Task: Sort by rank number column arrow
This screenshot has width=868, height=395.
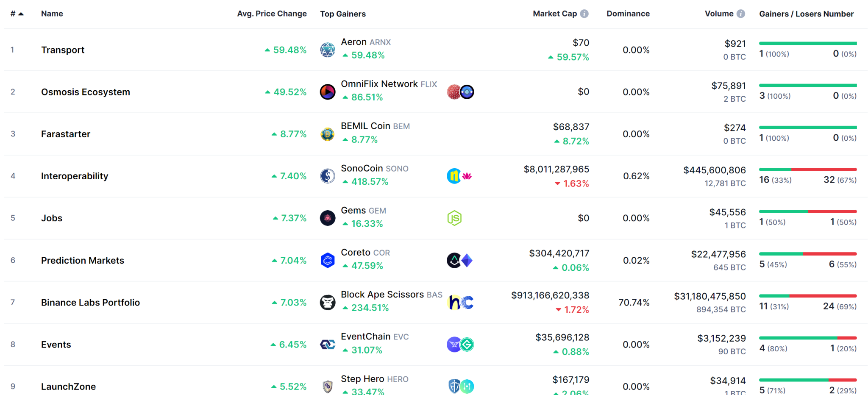Action: 21,14
